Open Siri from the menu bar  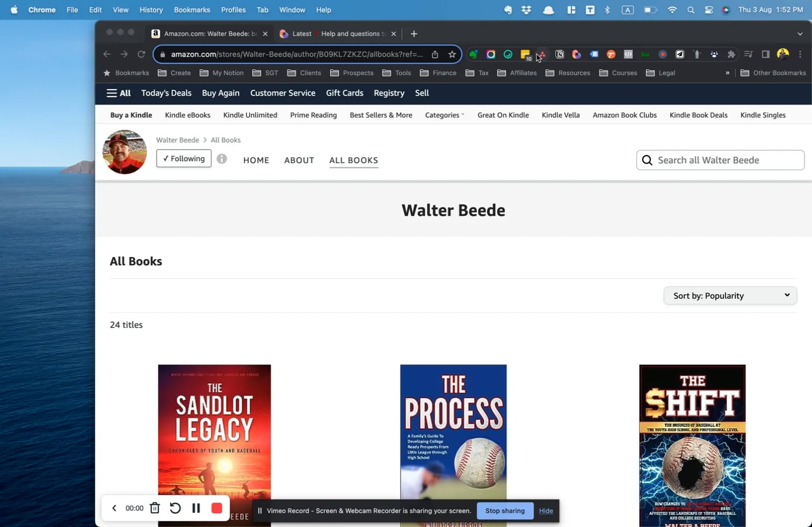726,10
